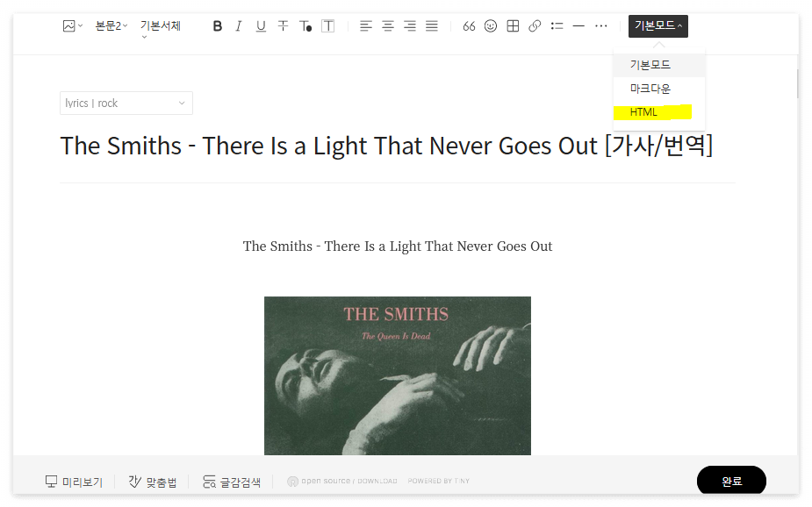Select 마크다운 from the mode menu

(658, 89)
